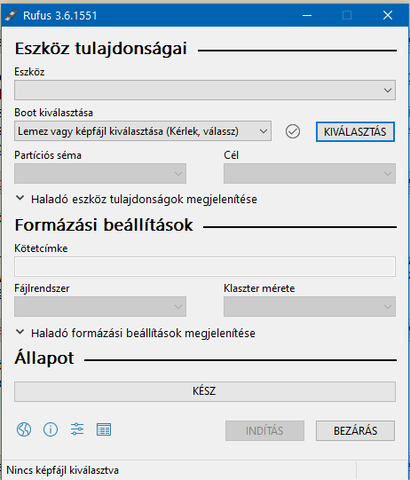Open the language selection globe icon
Image resolution: width=410 pixels, height=480 pixels.
[24, 429]
